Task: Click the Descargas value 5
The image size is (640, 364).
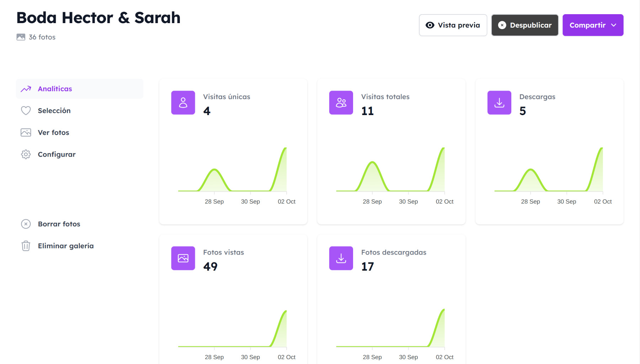Action: [x=523, y=111]
